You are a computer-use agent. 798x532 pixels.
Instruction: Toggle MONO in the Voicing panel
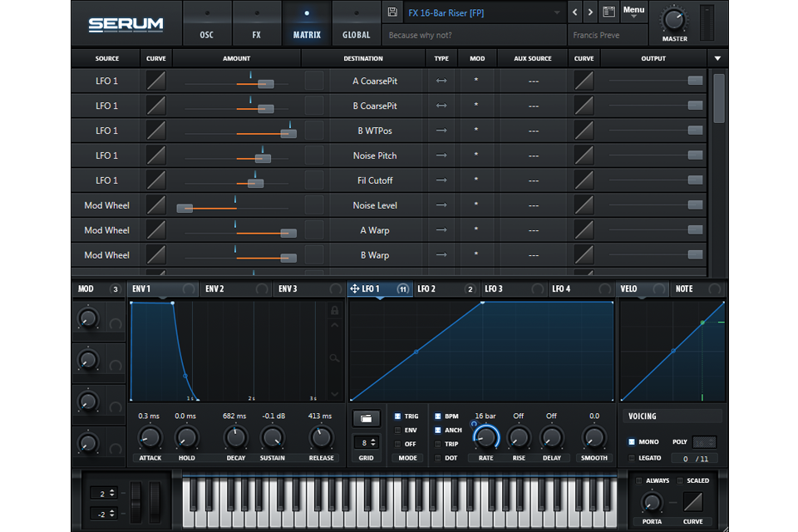click(643, 442)
